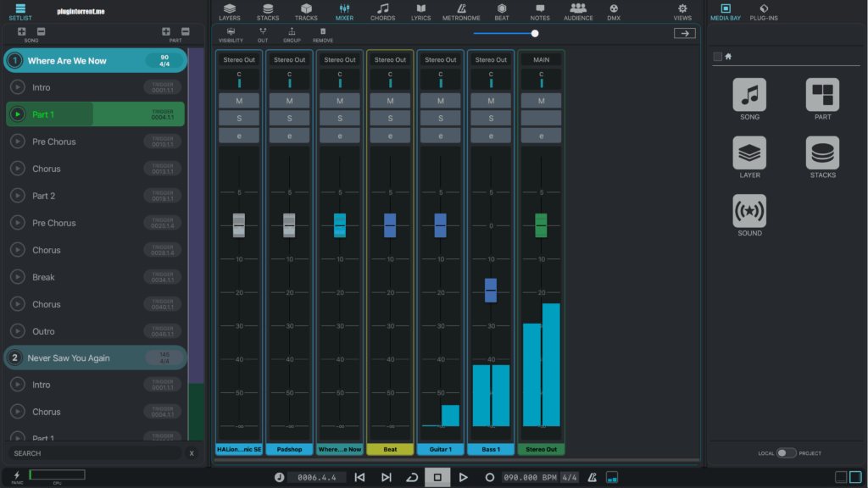This screenshot has width=868, height=488.
Task: Click the mixer zoom slider handle
Action: 535,34
